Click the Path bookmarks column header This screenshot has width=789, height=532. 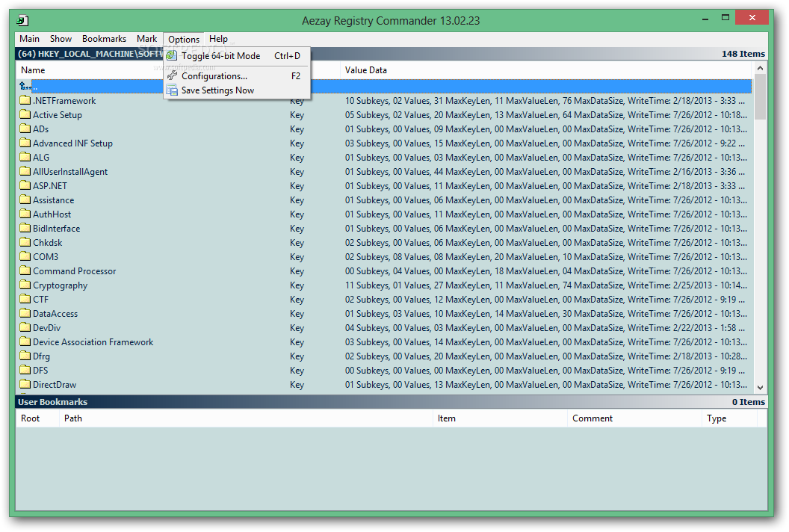[x=246, y=418]
